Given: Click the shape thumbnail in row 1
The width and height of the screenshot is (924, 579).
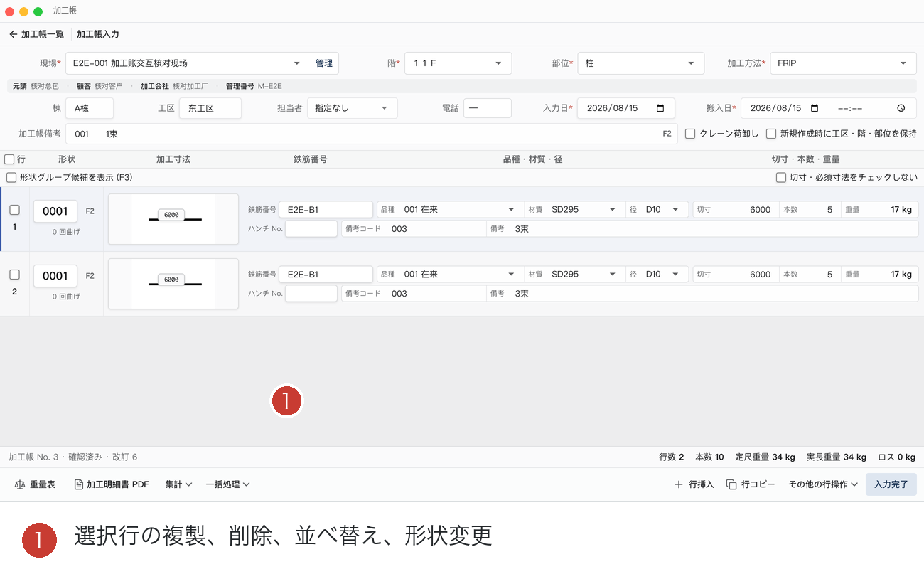Looking at the screenshot, I should click(173, 219).
